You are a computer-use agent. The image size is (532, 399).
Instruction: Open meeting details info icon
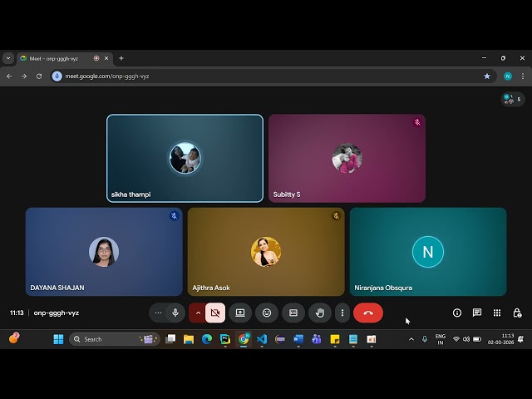456,313
